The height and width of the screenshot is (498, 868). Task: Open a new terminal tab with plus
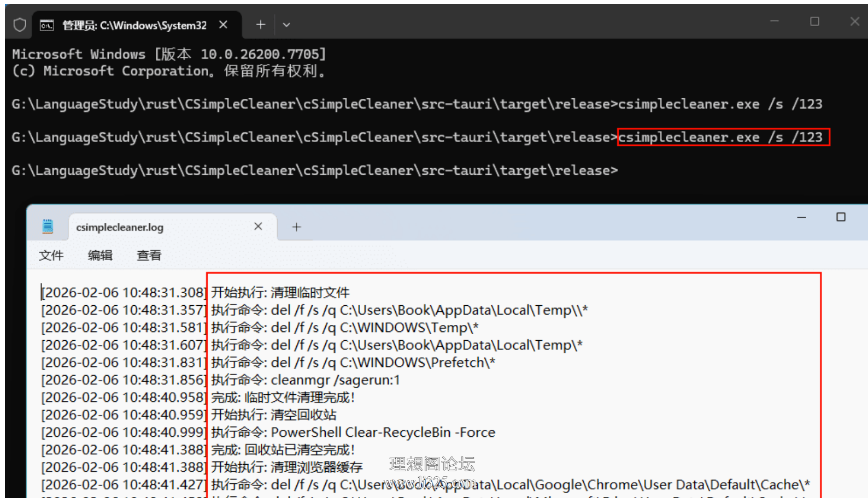point(261,25)
